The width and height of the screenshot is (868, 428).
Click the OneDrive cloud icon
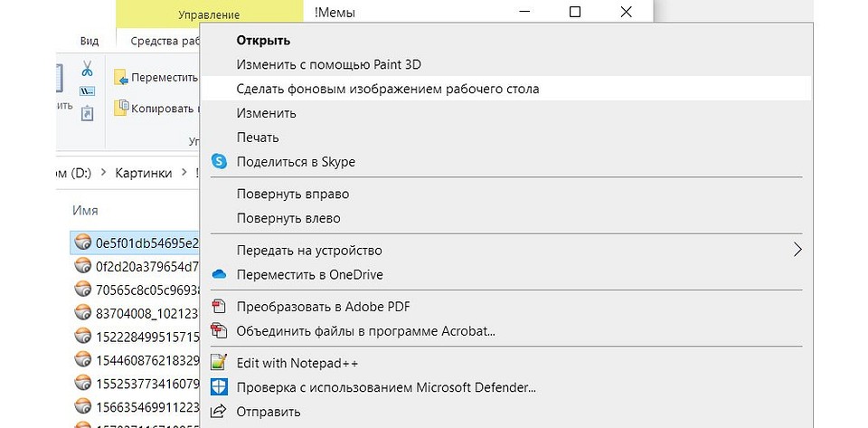220,274
